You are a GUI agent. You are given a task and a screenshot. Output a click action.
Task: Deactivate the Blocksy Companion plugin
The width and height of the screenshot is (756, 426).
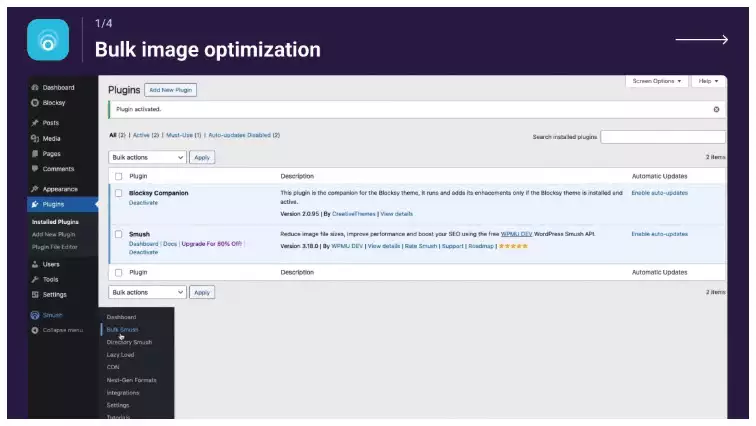143,203
